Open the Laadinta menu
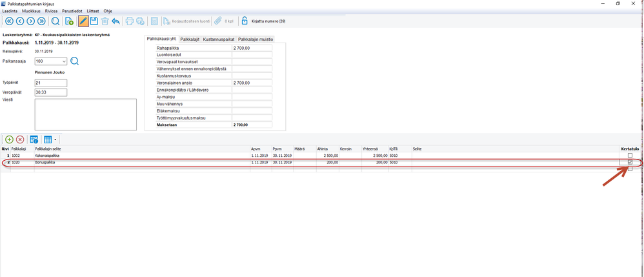 (10, 11)
